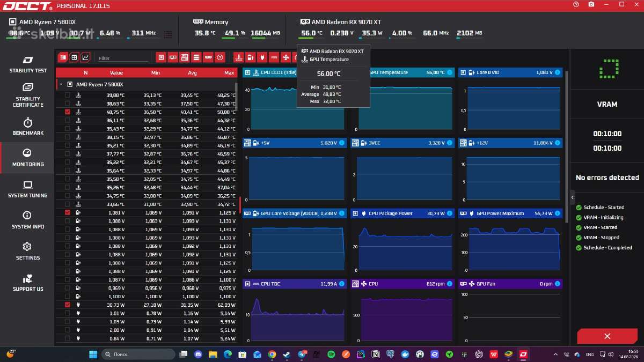644x362 pixels.
Task: Select the Monitoring sidebar item
Action: pos(28,158)
